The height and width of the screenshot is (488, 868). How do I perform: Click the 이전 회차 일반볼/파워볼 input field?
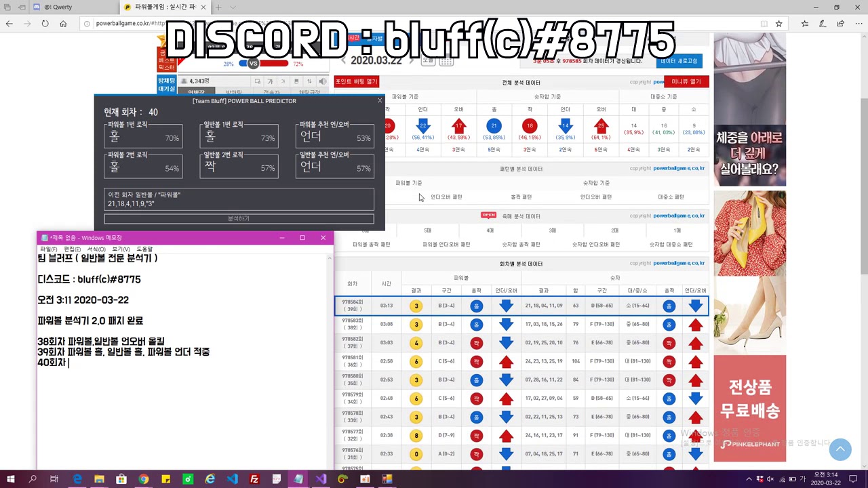(239, 199)
